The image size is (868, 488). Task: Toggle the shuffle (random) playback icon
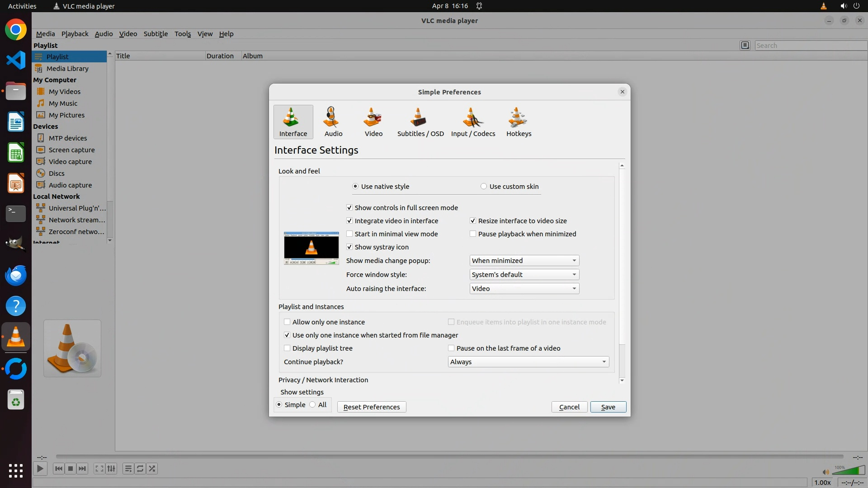tap(152, 469)
